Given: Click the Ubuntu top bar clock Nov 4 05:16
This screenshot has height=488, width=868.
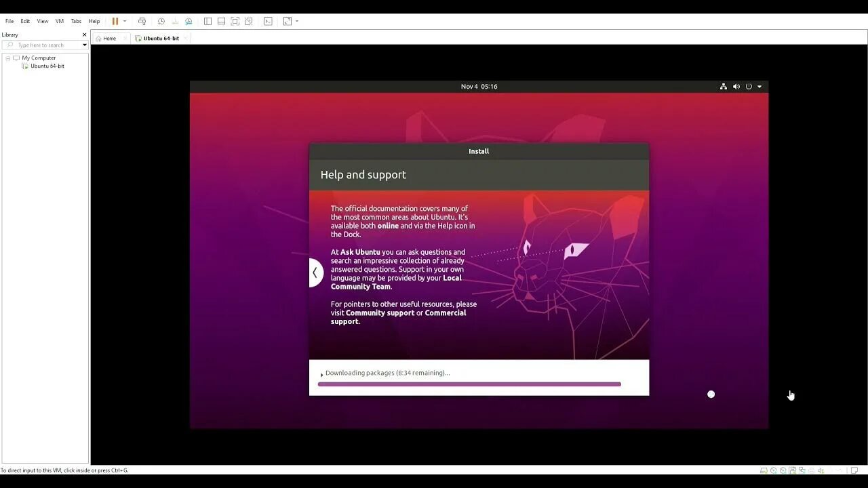Looking at the screenshot, I should point(479,87).
